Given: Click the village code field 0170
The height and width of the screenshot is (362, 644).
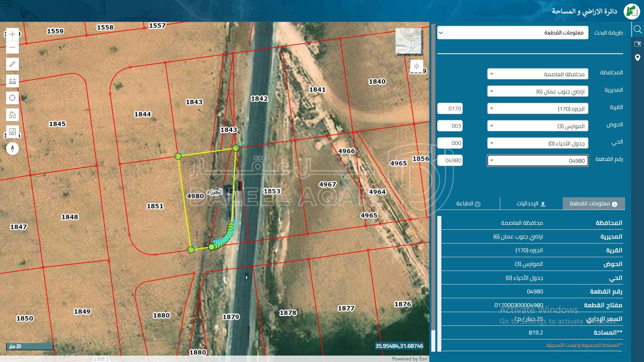Looking at the screenshot, I should click(450, 109).
